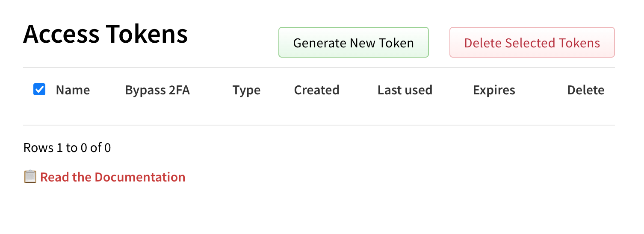Click the empty table body below the headers
This screenshot has height=234, width=644.
319,113
